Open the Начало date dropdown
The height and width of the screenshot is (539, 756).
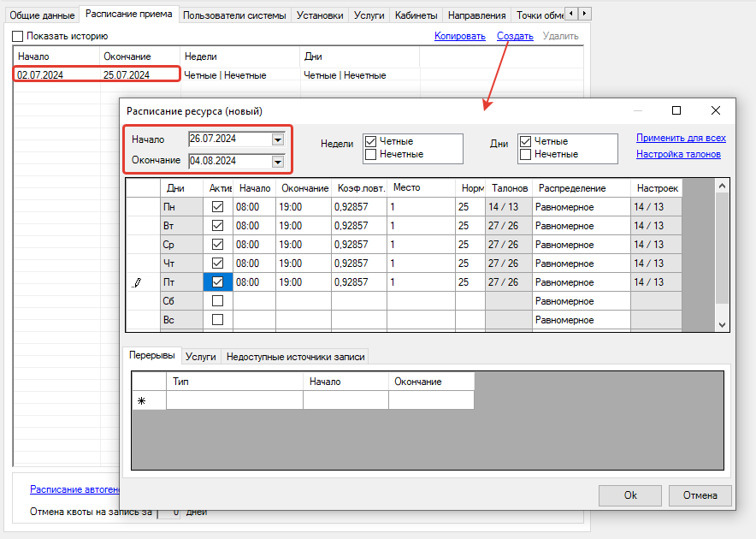tap(278, 139)
